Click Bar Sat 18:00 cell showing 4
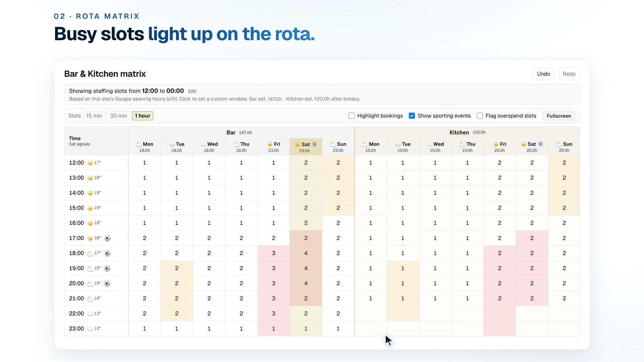 click(x=306, y=253)
